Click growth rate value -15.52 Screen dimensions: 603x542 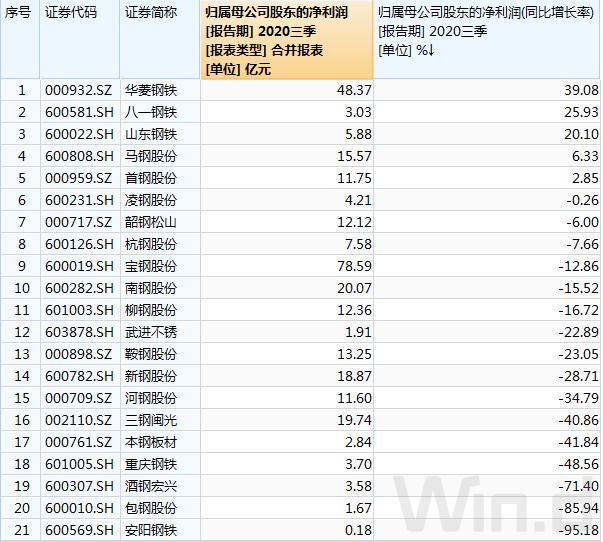(x=578, y=288)
